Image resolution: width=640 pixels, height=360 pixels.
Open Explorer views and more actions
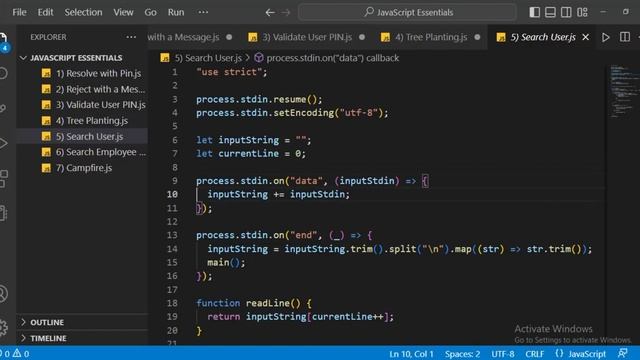click(131, 37)
